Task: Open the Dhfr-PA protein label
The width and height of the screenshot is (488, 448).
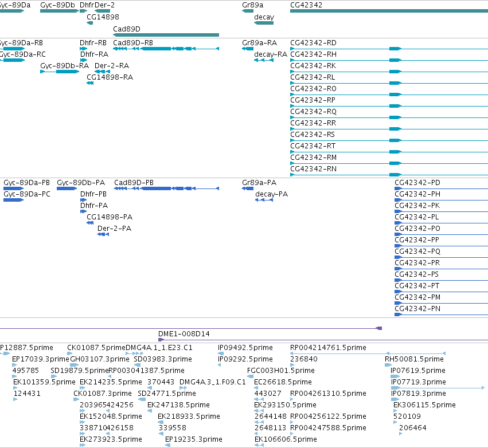Action: 94,206
